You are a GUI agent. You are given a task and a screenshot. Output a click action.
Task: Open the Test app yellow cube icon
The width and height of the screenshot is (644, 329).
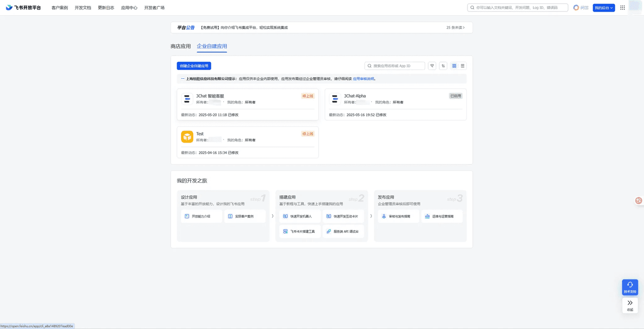pyautogui.click(x=187, y=137)
